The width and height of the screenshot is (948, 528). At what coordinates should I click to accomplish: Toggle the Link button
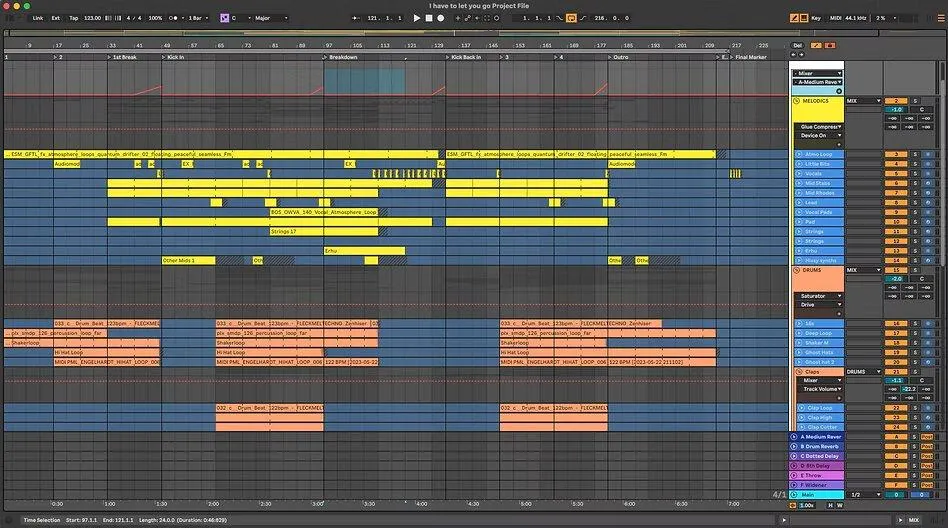pyautogui.click(x=37, y=18)
